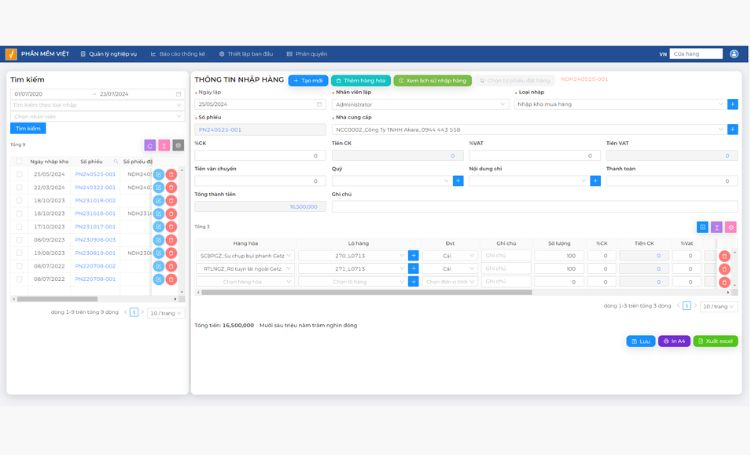Click the purple refresh icon above receipt list
Screen dimensions: 750x455
[150, 145]
